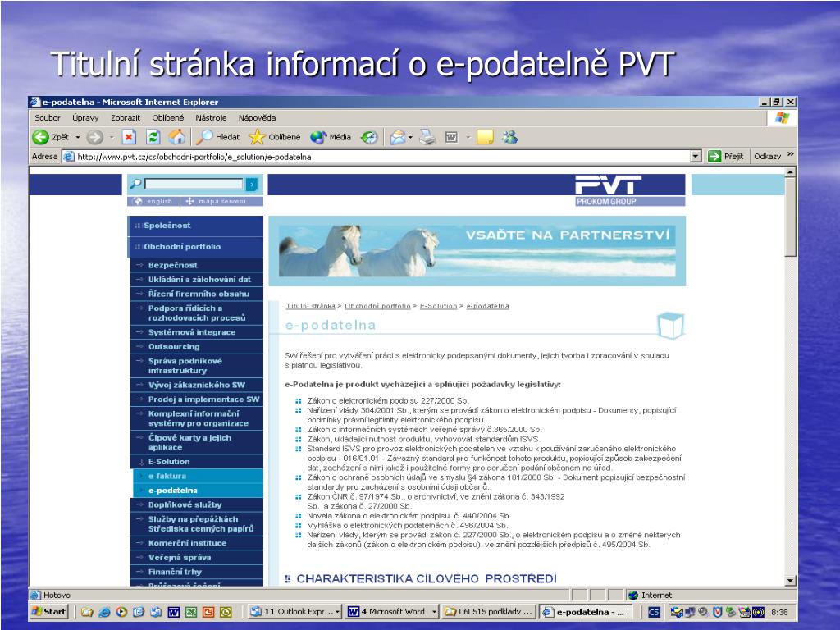Expand Společnost menu section
Viewport: 840px width, 630px height.
(195, 226)
